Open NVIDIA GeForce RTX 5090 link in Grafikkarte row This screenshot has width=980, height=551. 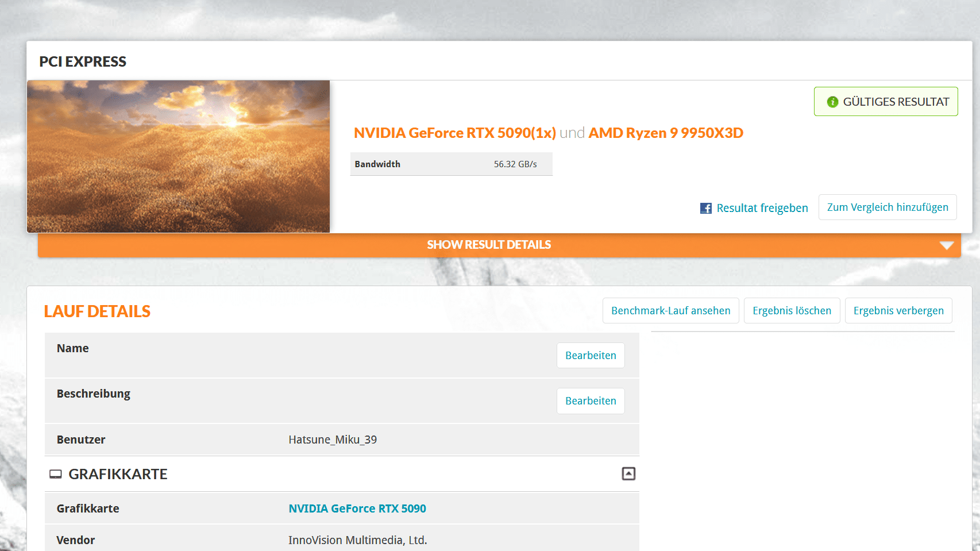point(357,508)
